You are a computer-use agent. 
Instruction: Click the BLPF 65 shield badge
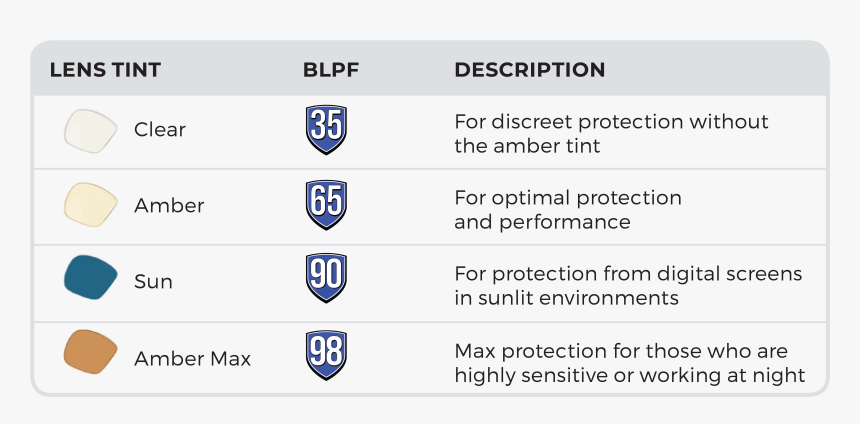coord(326,205)
